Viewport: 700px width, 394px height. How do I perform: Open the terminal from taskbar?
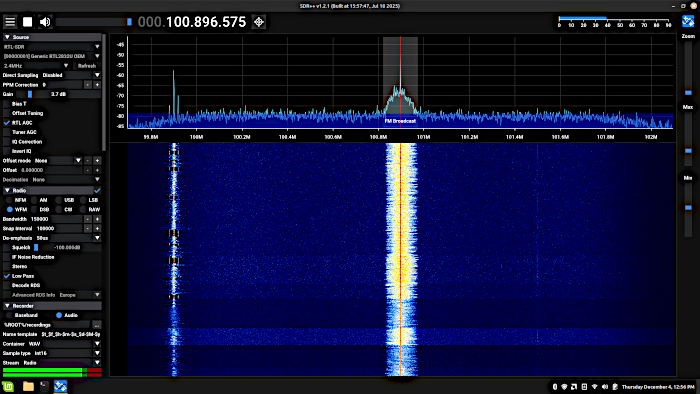click(x=44, y=386)
